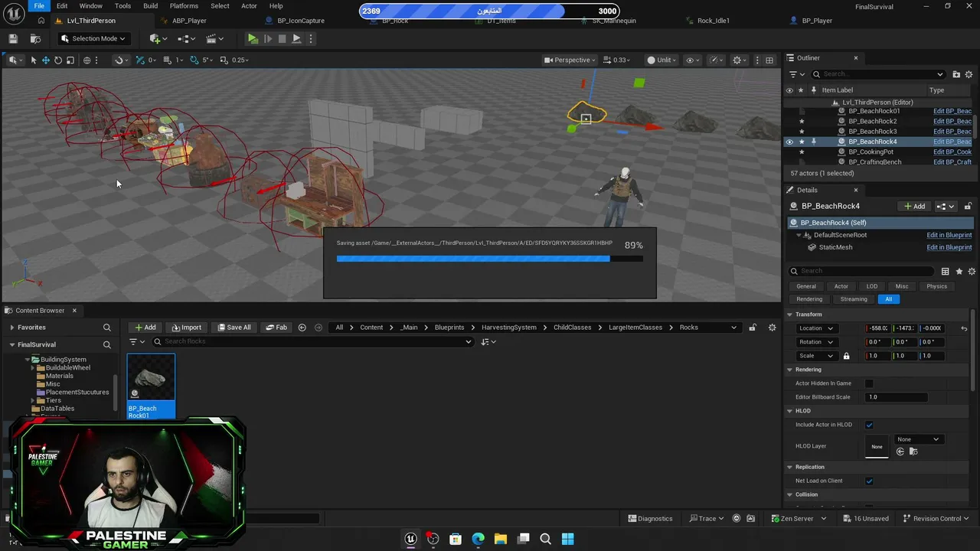Uncheck Include Actor in HLOD
Image resolution: width=980 pixels, height=551 pixels.
[869, 425]
